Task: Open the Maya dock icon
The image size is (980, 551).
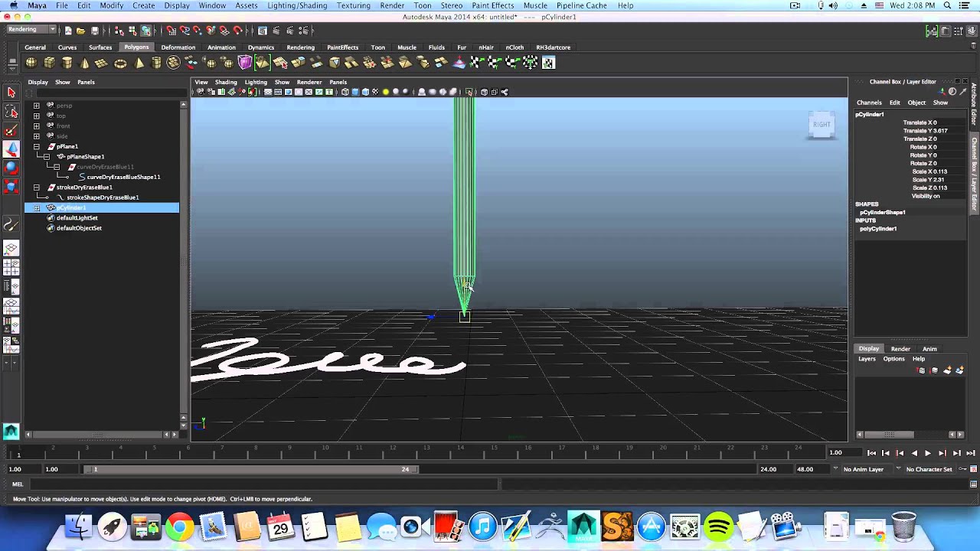Action: [583, 527]
